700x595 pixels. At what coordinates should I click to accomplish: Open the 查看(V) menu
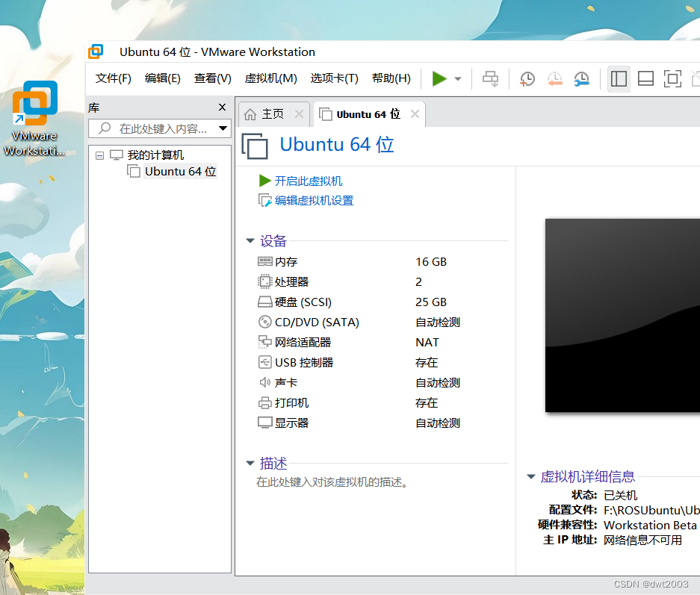212,78
